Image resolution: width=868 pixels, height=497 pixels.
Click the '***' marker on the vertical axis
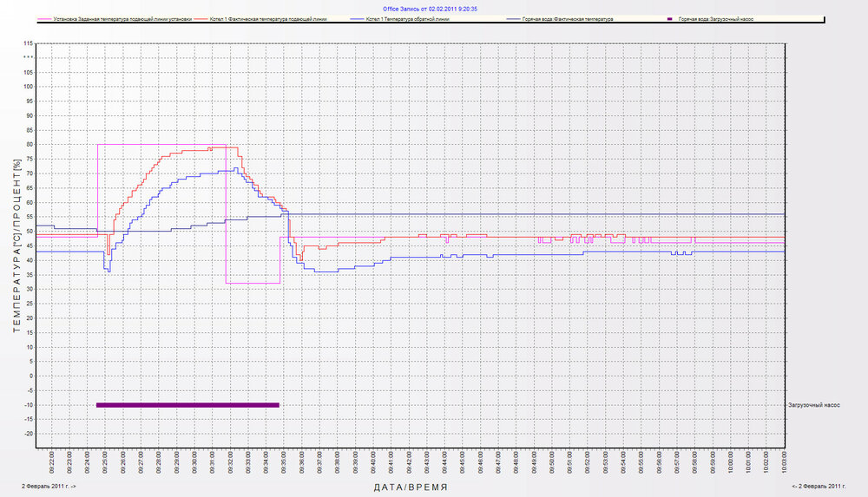pos(29,57)
